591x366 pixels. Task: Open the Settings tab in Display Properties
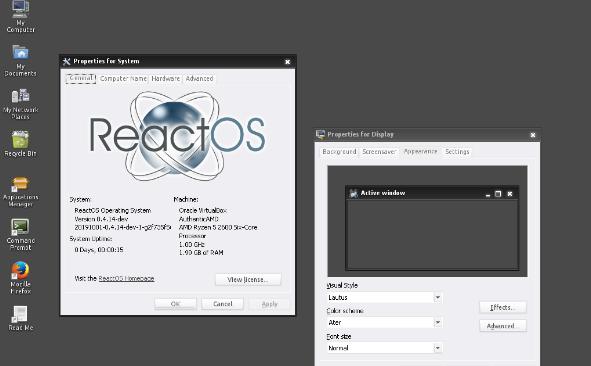coord(457,152)
